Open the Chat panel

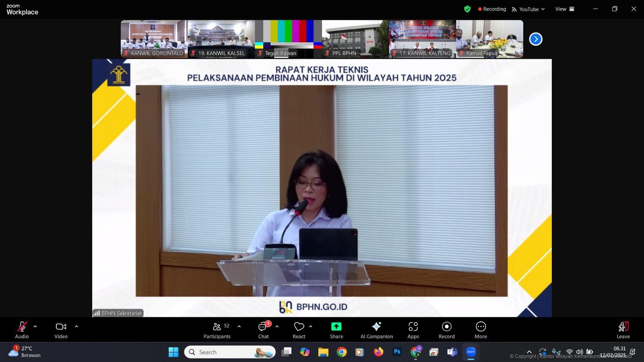(264, 330)
